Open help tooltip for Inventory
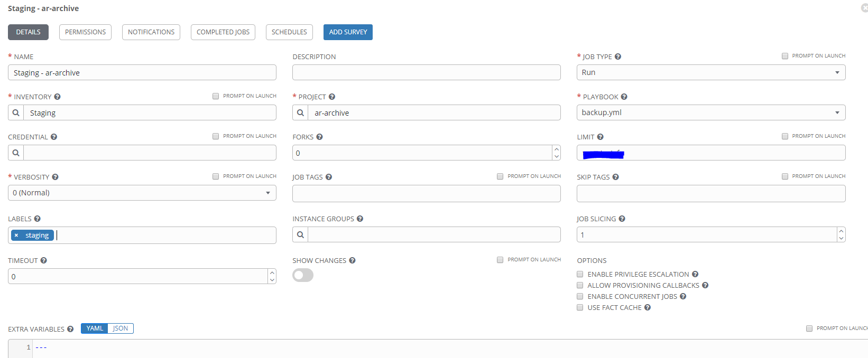Viewport: 868px width, 358px height. pos(58,97)
